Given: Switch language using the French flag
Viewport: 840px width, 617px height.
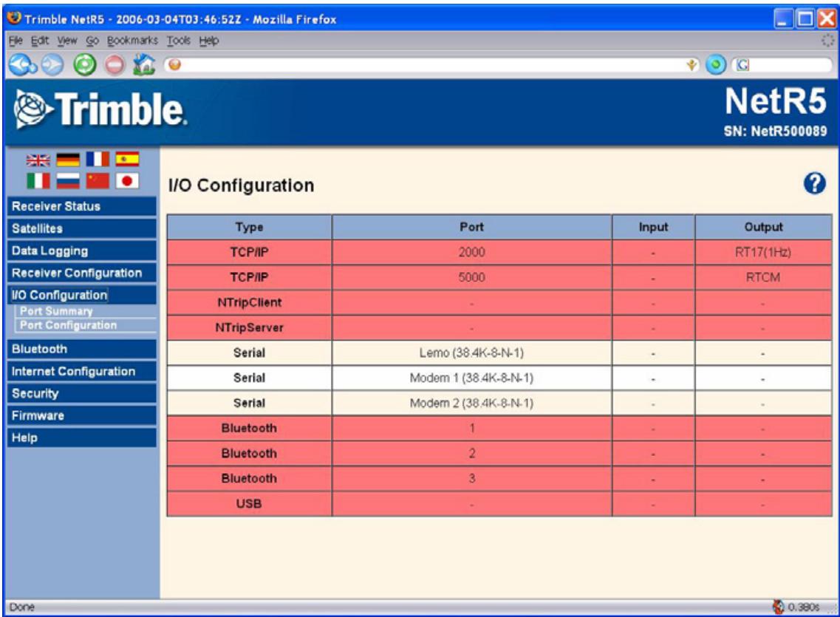Looking at the screenshot, I should pos(98,160).
